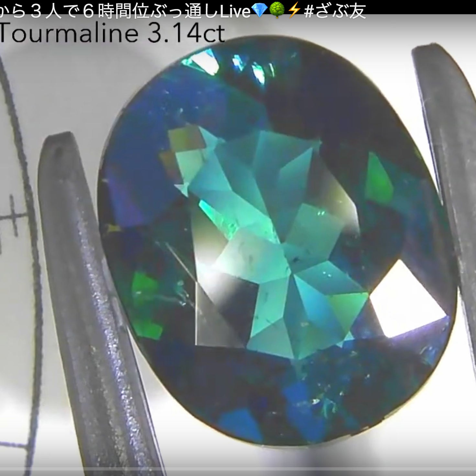476x476 pixels.
Task: Click the green facet on gem's upper right
Action: pyautogui.click(x=379, y=181)
